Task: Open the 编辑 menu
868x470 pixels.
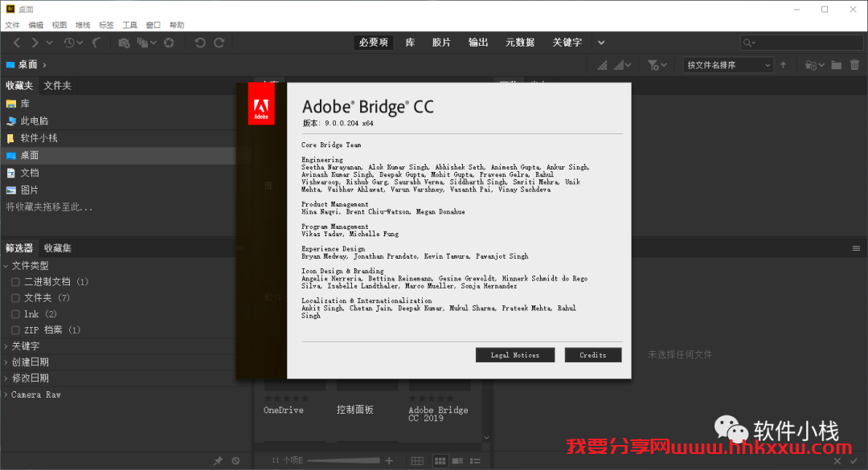Action: [x=35, y=25]
